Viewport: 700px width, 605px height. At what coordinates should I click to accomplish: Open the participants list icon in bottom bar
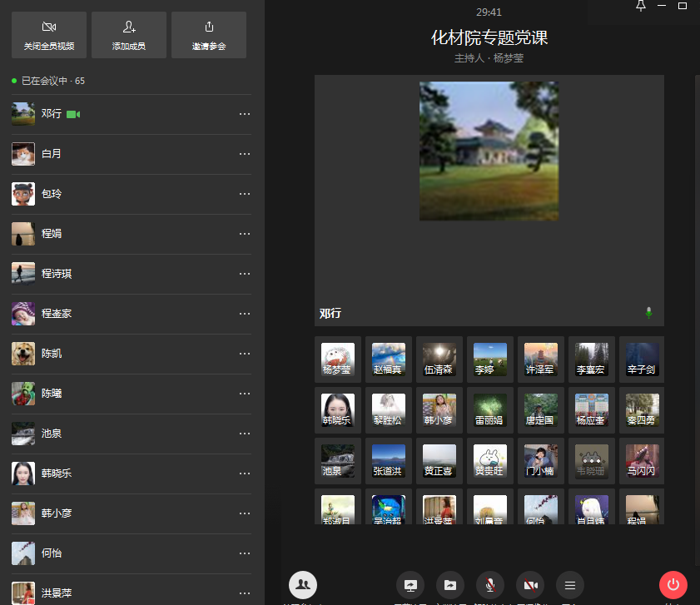pyautogui.click(x=303, y=585)
